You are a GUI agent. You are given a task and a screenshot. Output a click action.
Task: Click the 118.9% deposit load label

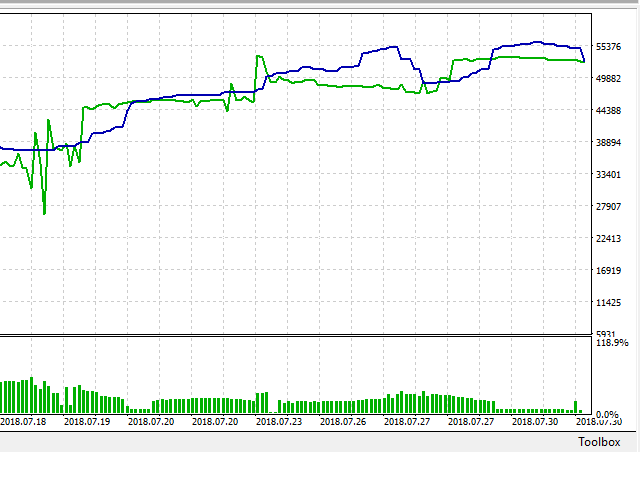coord(612,343)
